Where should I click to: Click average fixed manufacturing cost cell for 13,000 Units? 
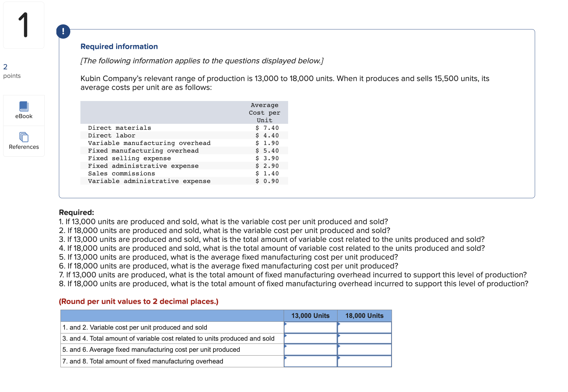click(x=311, y=350)
